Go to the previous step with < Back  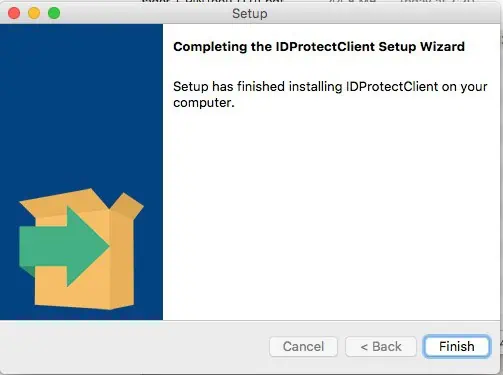(x=381, y=346)
